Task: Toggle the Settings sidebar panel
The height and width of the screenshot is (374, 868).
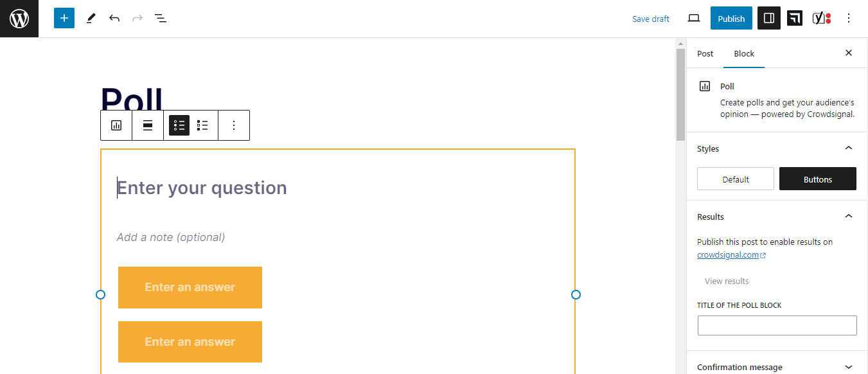Action: click(768, 18)
